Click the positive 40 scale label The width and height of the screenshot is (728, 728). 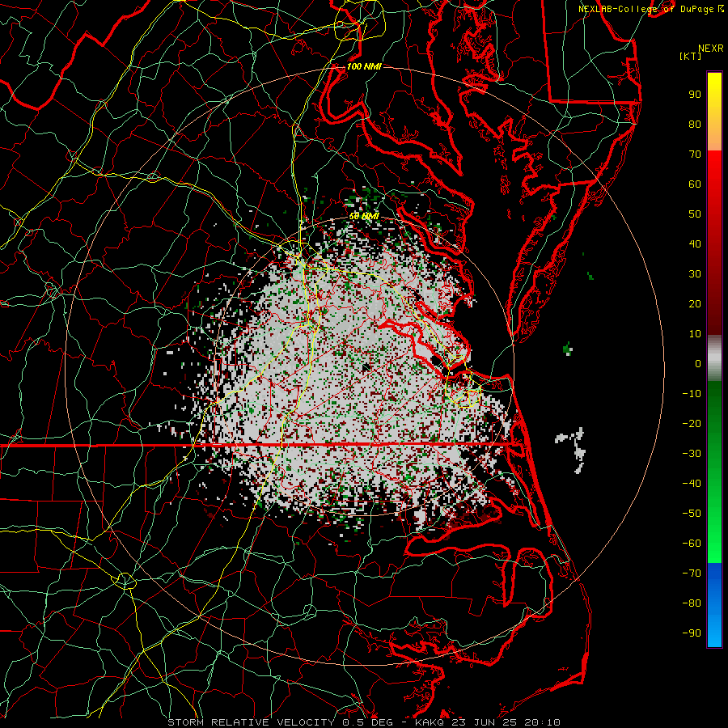pyautogui.click(x=695, y=244)
